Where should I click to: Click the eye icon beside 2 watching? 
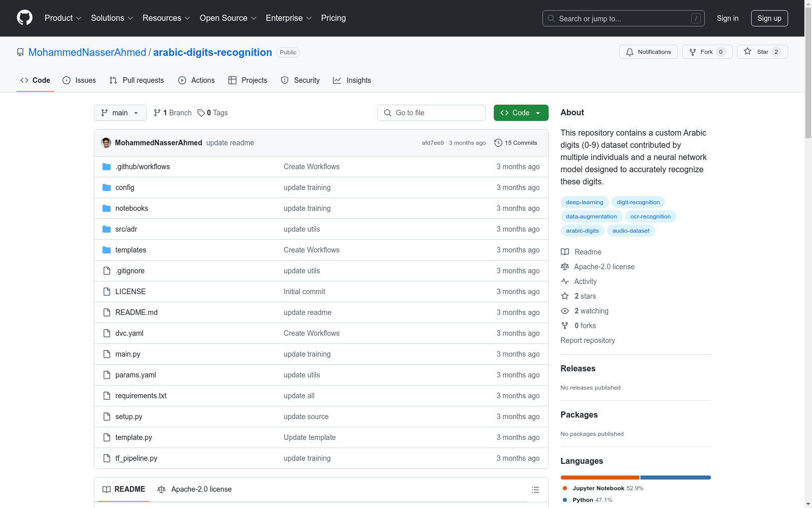point(565,311)
